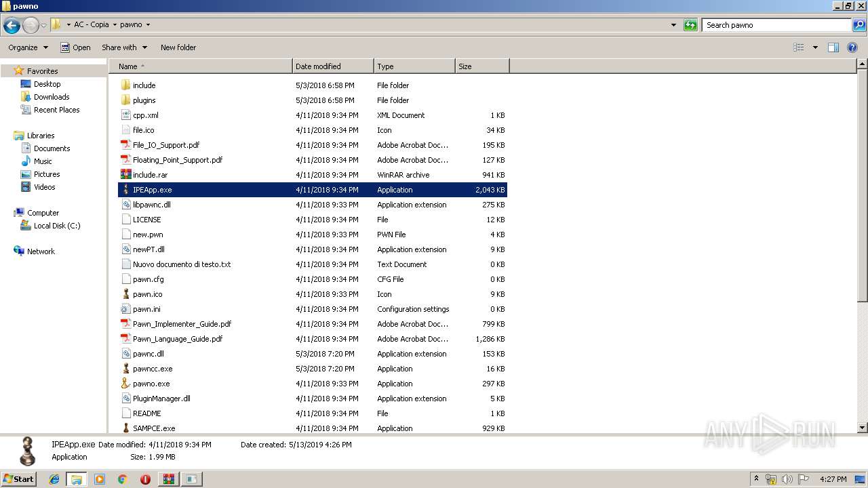Open Internet Explorer from taskbar
Viewport: 868px width, 488px height.
[54, 479]
